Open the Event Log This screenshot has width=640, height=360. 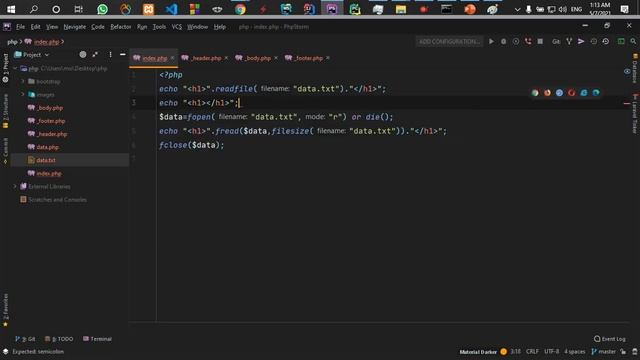(610, 339)
